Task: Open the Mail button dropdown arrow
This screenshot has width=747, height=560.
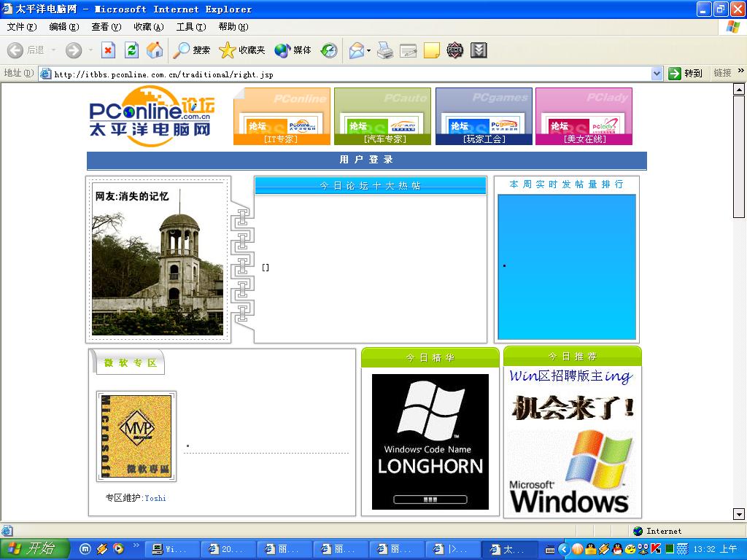Action: pos(368,50)
